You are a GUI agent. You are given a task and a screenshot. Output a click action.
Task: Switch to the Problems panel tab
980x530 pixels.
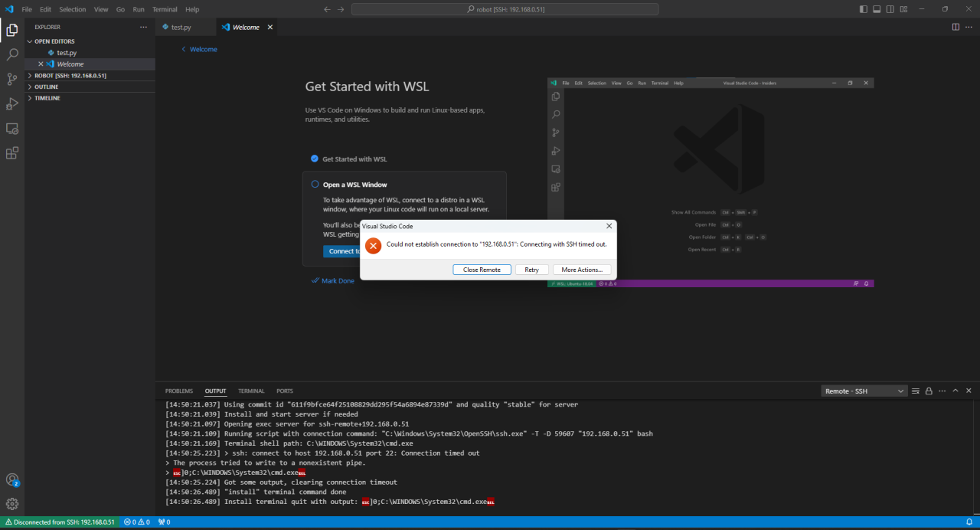(179, 391)
